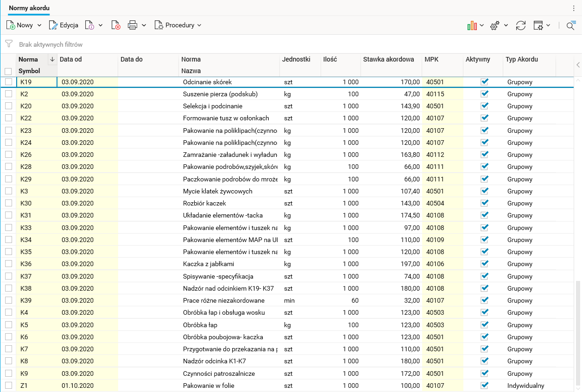Tick the row checkbox for norm K19
The height and width of the screenshot is (392, 582).
pyautogui.click(x=8, y=82)
